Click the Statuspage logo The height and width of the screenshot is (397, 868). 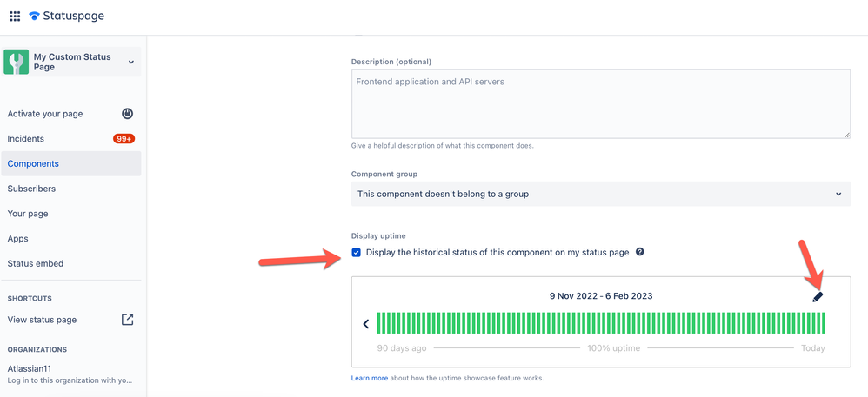point(66,16)
